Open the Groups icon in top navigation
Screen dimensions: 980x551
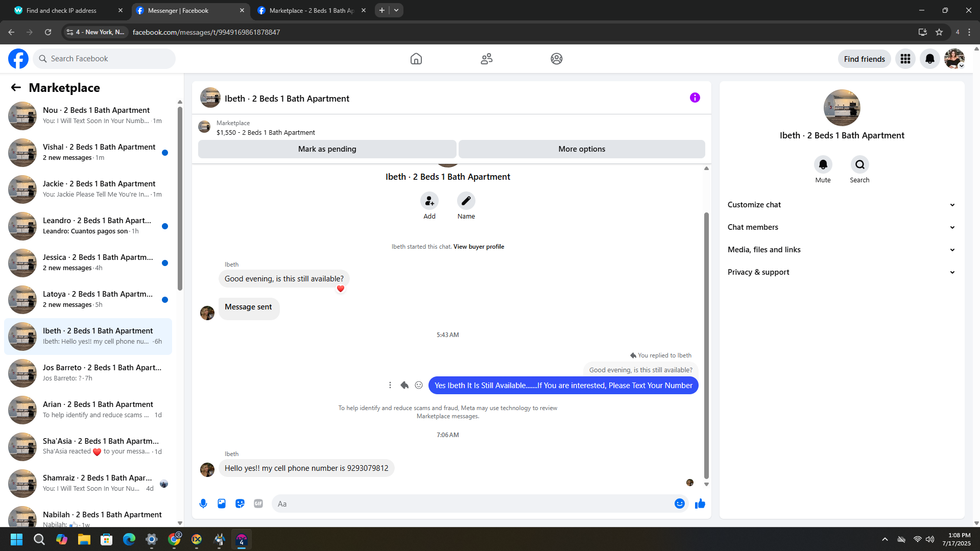[x=557, y=59]
